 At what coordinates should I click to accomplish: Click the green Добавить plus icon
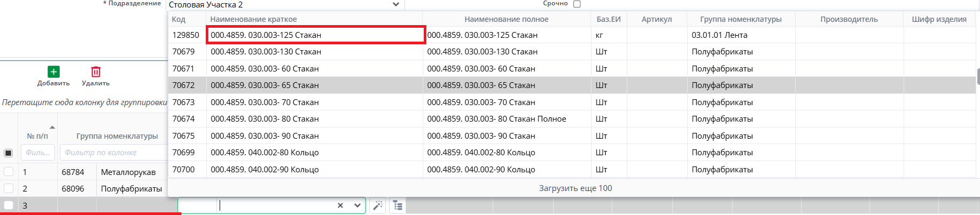pyautogui.click(x=53, y=72)
